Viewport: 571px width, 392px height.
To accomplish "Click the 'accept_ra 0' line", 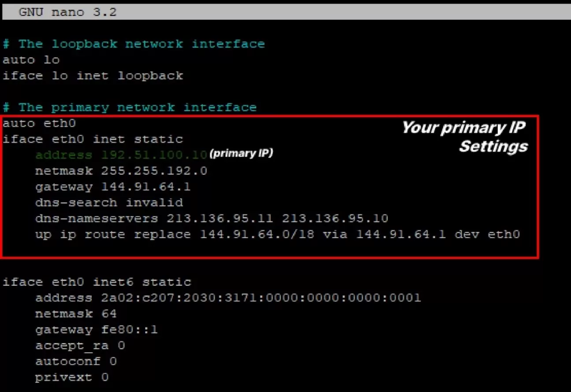I will [x=80, y=346].
